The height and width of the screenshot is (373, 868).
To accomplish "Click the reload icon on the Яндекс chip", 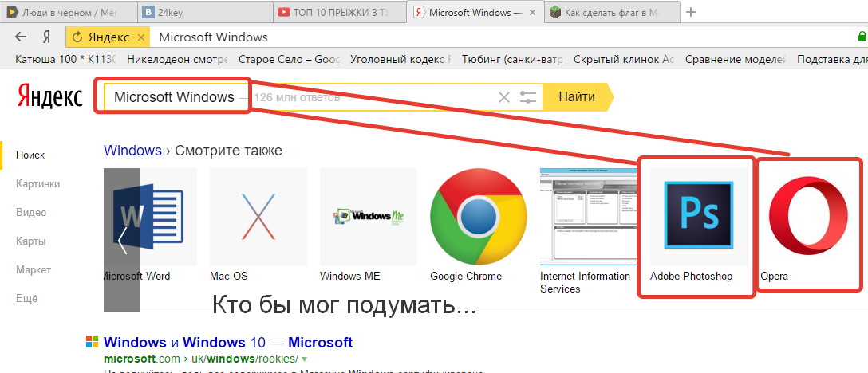I will click(77, 37).
